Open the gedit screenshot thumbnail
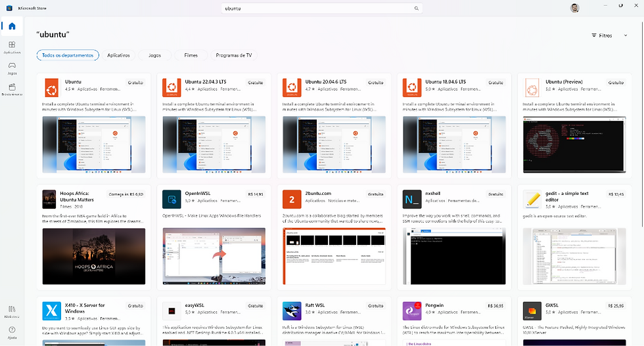Image resolution: width=644 pixels, height=346 pixels. 574,256
